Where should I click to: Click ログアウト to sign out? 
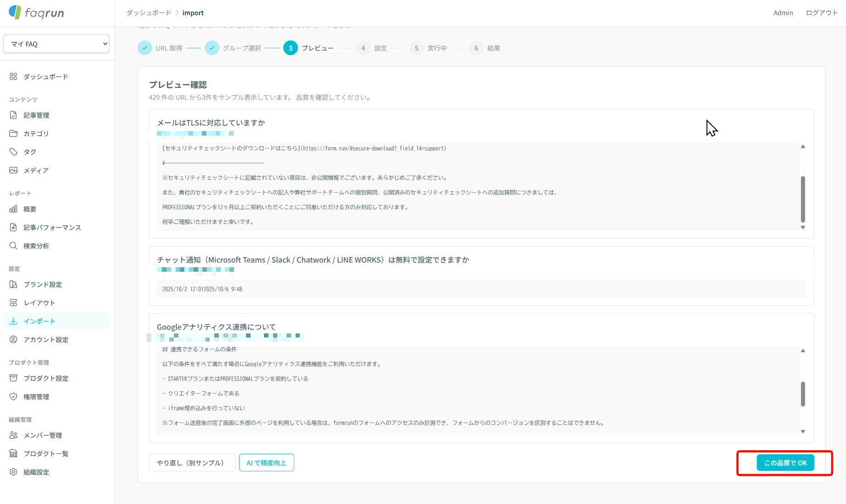(822, 13)
